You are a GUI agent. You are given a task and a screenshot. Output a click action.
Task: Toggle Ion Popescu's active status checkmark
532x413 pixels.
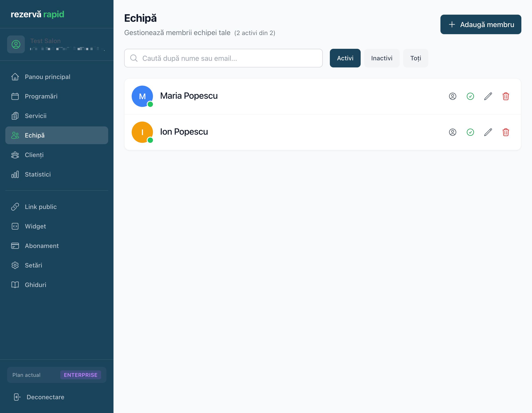pos(470,132)
